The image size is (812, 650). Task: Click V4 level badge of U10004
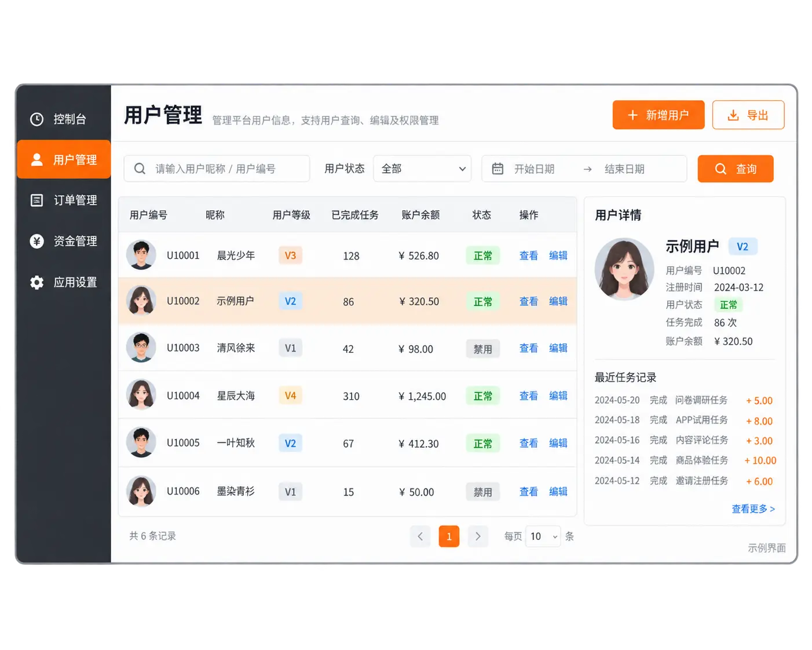click(290, 396)
